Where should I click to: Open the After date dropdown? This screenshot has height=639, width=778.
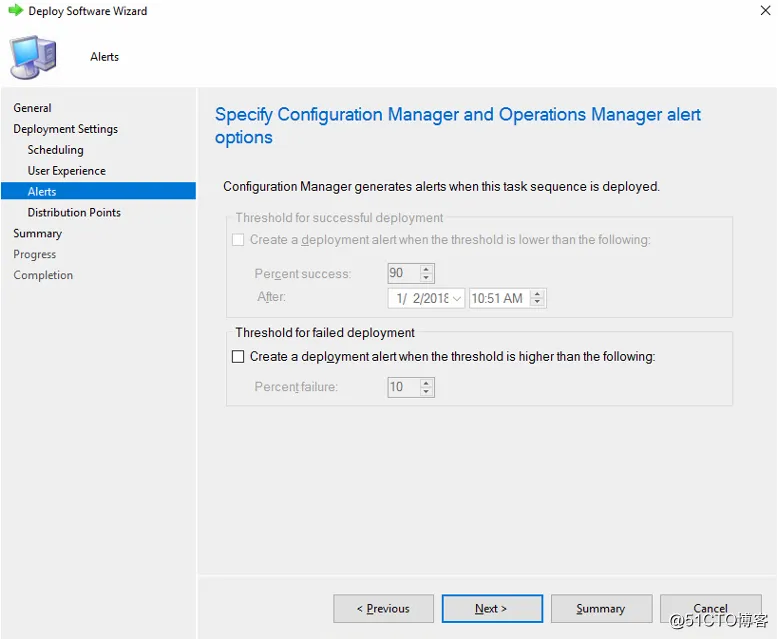tap(457, 298)
